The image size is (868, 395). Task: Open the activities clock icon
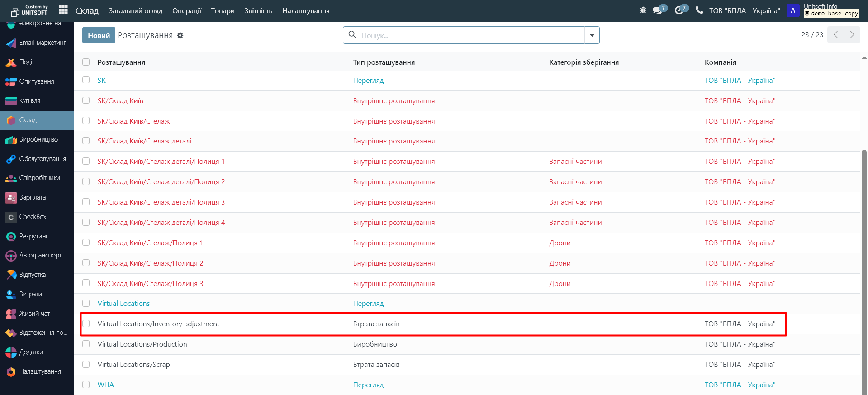[x=679, y=10]
